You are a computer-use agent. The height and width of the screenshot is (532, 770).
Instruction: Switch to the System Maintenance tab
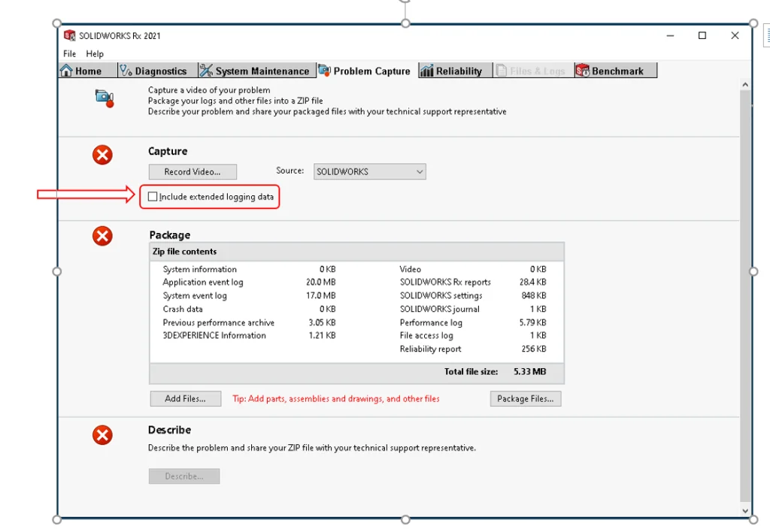[x=254, y=71]
